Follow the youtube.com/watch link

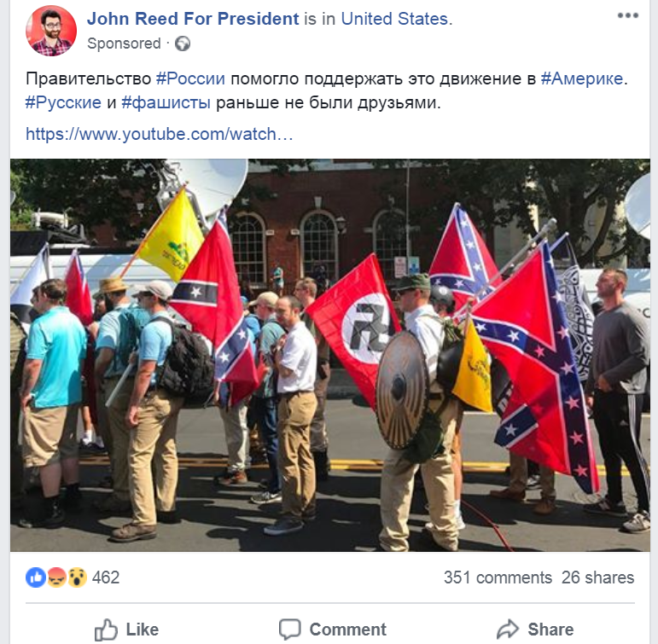coord(160,134)
